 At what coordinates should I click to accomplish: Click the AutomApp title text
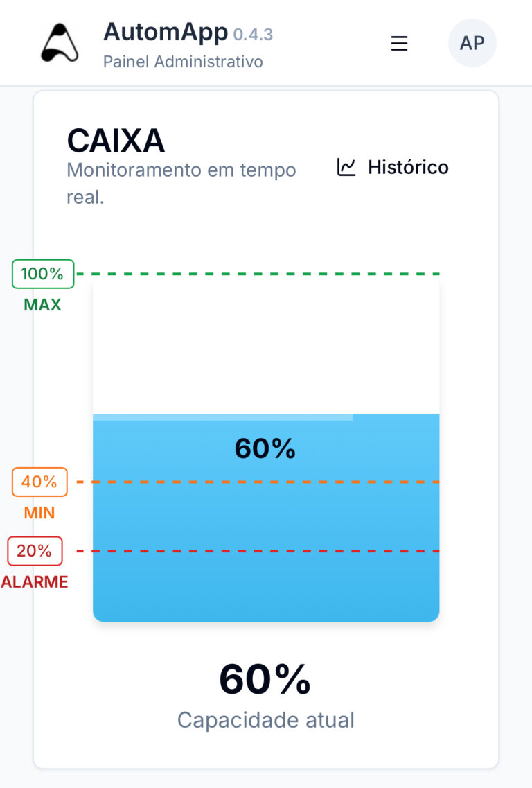click(166, 32)
